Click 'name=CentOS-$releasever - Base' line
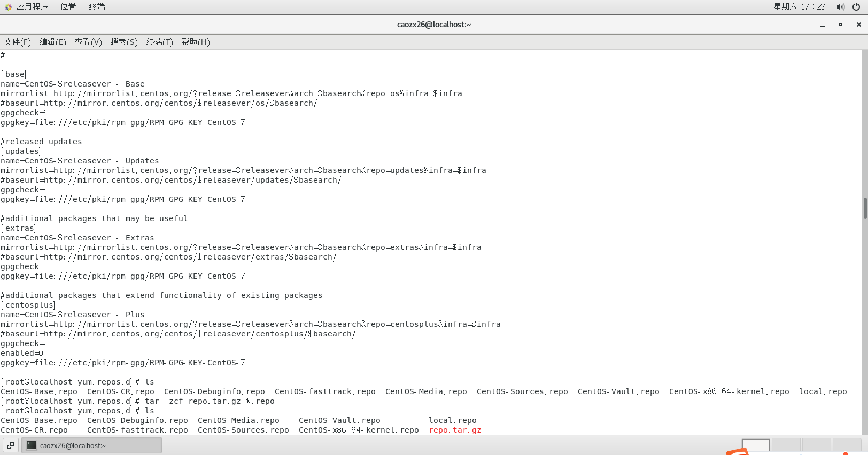The width and height of the screenshot is (868, 455). point(73,84)
